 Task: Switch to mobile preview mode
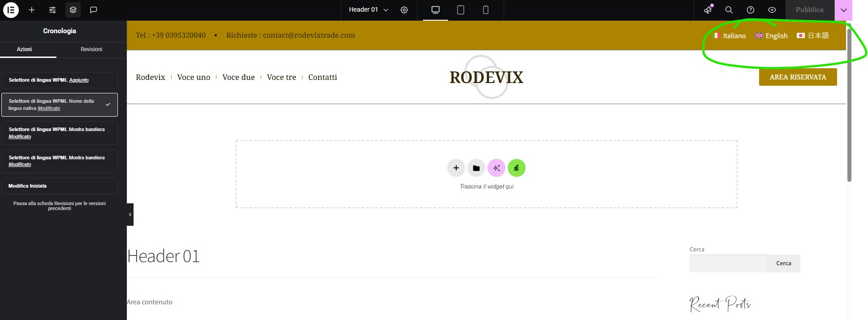(486, 10)
